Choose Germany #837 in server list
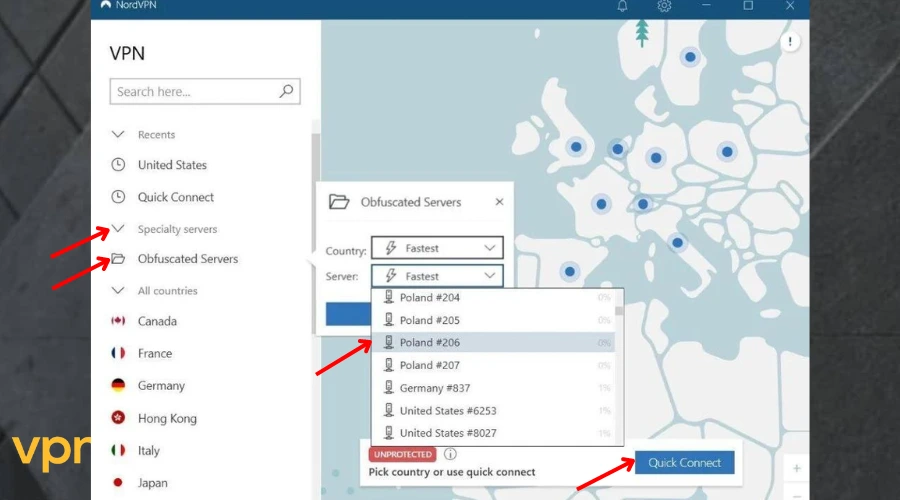 (434, 388)
